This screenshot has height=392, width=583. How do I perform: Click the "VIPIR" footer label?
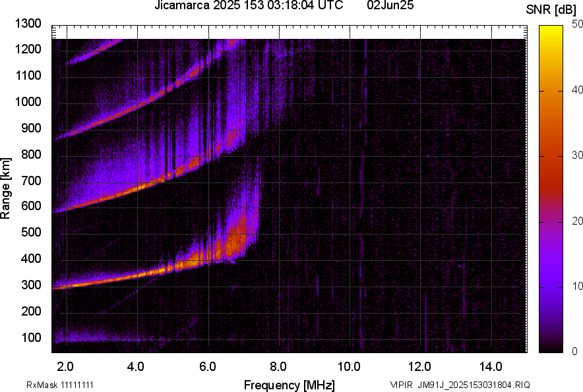pos(401,385)
